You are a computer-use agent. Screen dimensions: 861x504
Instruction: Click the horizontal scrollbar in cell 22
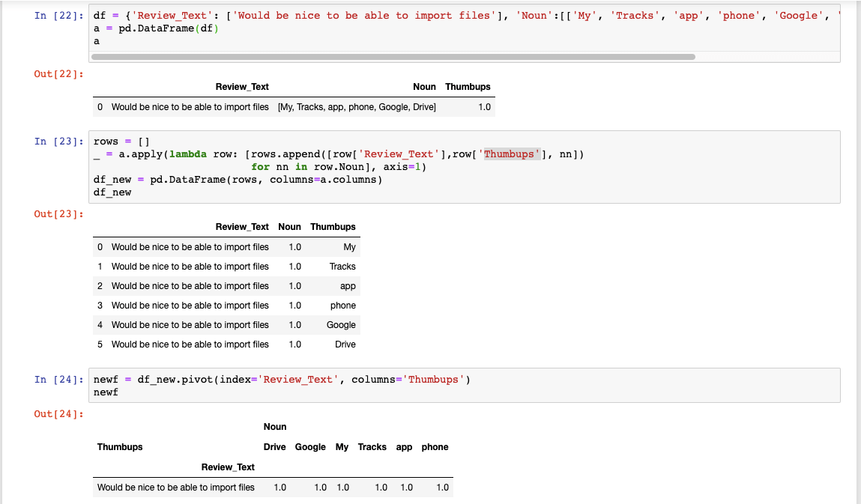(393, 57)
